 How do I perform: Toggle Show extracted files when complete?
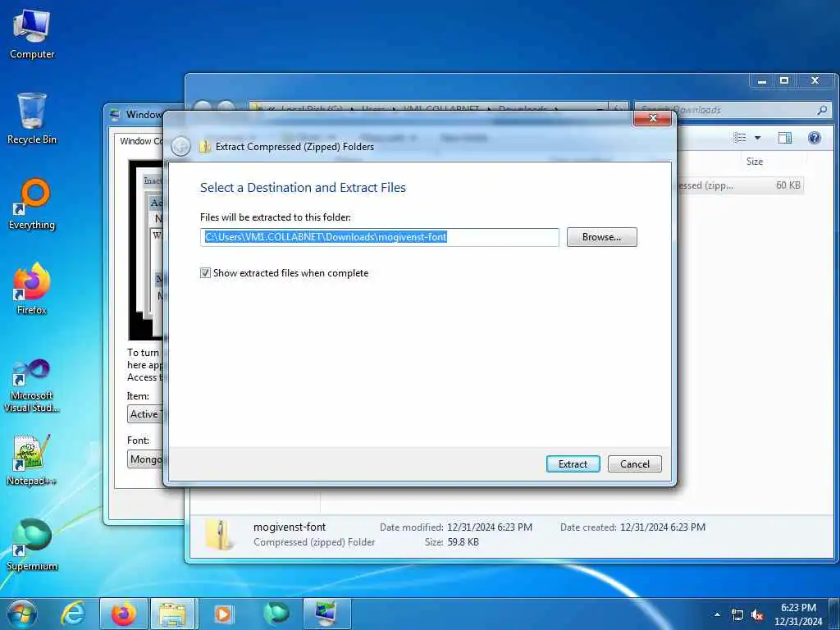pyautogui.click(x=205, y=273)
